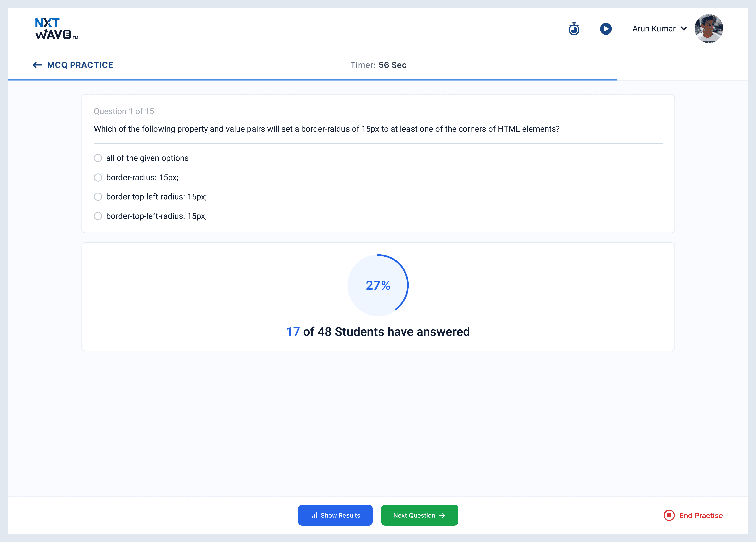
Task: Go back via MCQ PRACTICE heading
Action: pyautogui.click(x=80, y=65)
